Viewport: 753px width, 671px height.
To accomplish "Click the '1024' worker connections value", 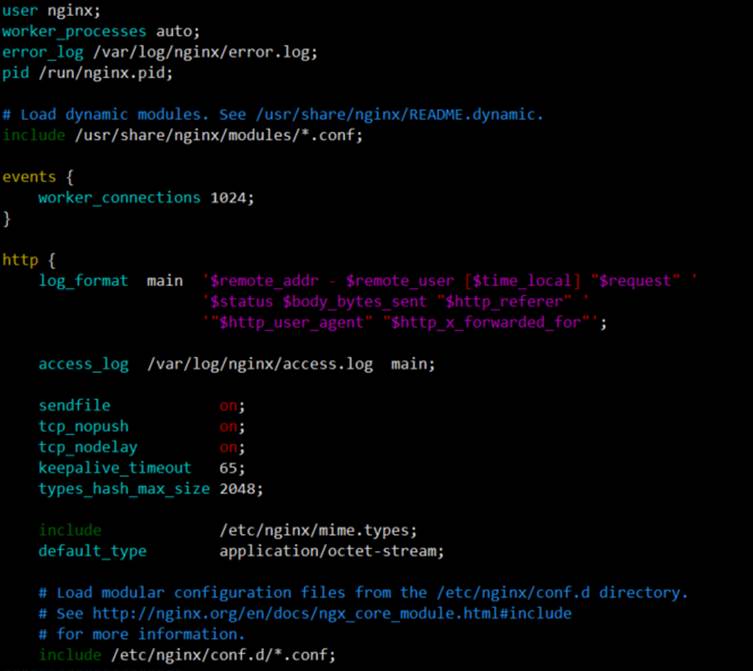I will pyautogui.click(x=228, y=198).
